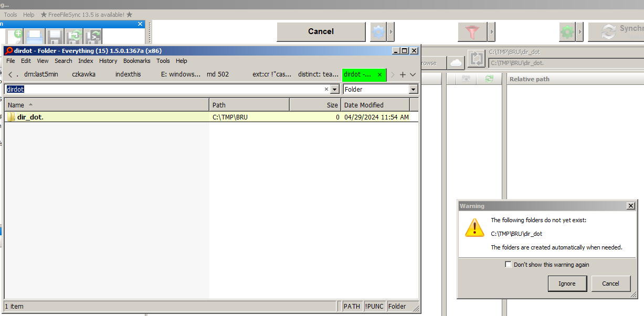Go to previous tabs with left chevron
This screenshot has width=644, height=316.
[x=10, y=74]
